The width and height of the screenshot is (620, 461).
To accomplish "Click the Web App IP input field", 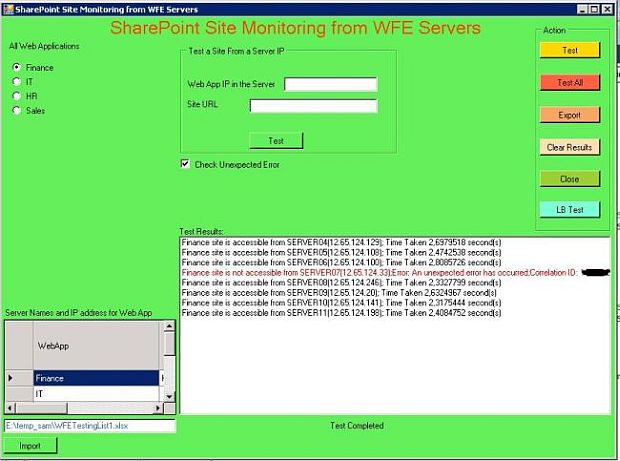I will click(331, 84).
